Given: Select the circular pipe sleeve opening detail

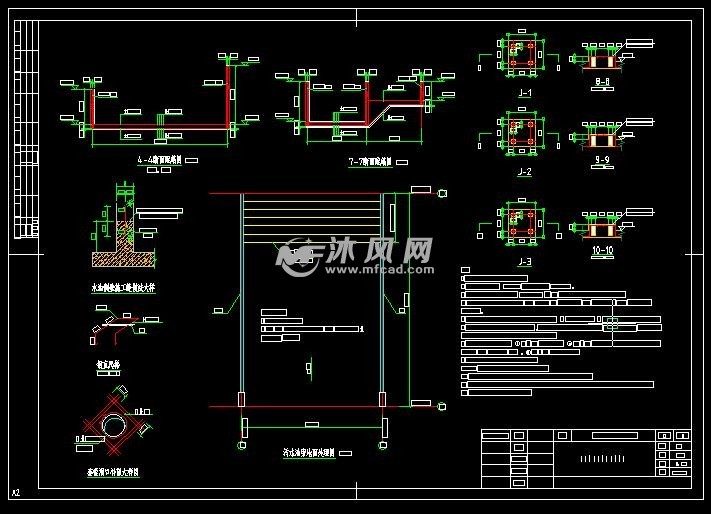Looking at the screenshot, I should tap(114, 423).
